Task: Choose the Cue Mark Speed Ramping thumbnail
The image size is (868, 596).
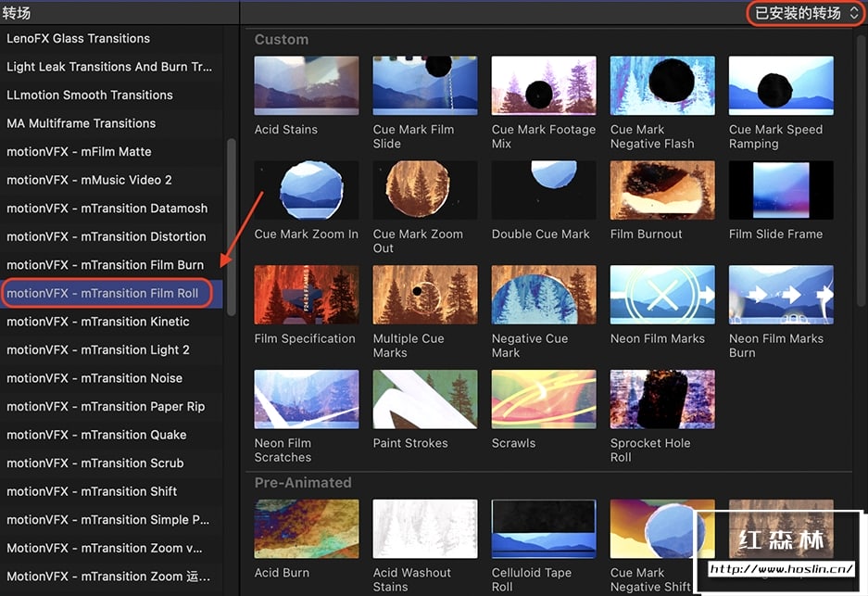Action: coord(781,85)
